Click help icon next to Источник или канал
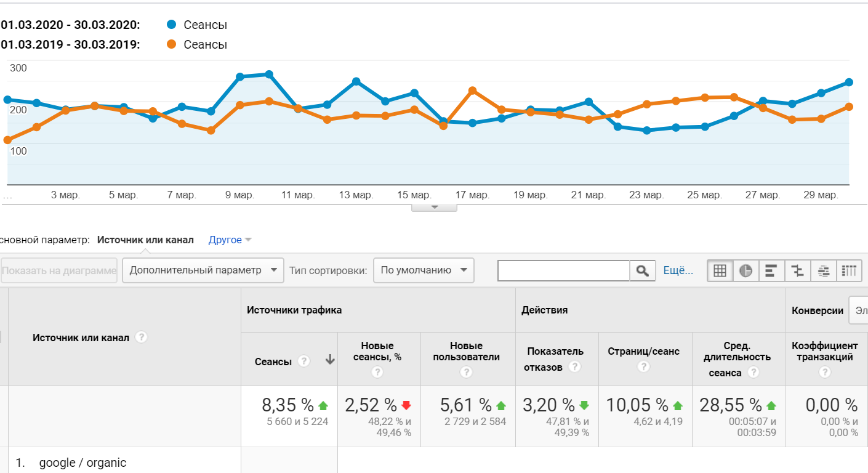 pyautogui.click(x=142, y=337)
